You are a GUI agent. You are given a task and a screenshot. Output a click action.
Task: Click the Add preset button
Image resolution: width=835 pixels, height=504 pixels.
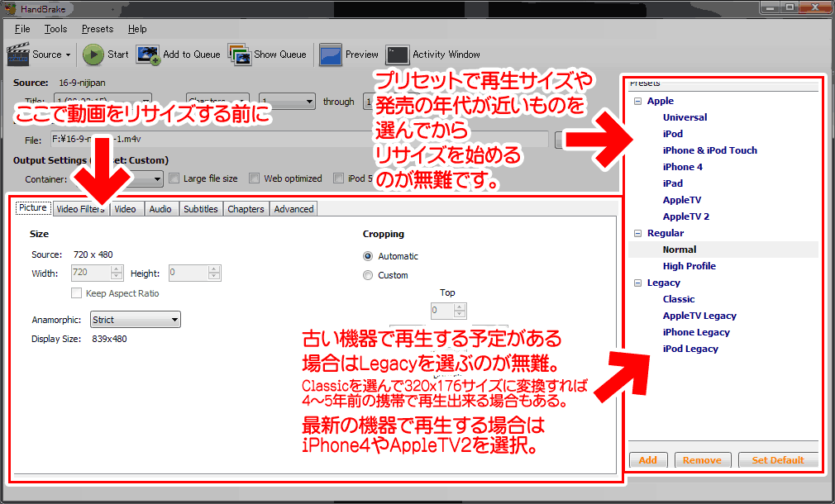point(648,460)
